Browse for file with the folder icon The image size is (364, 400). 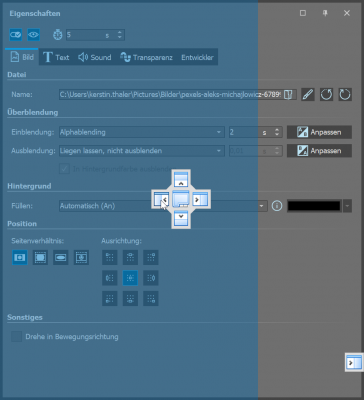pos(289,95)
